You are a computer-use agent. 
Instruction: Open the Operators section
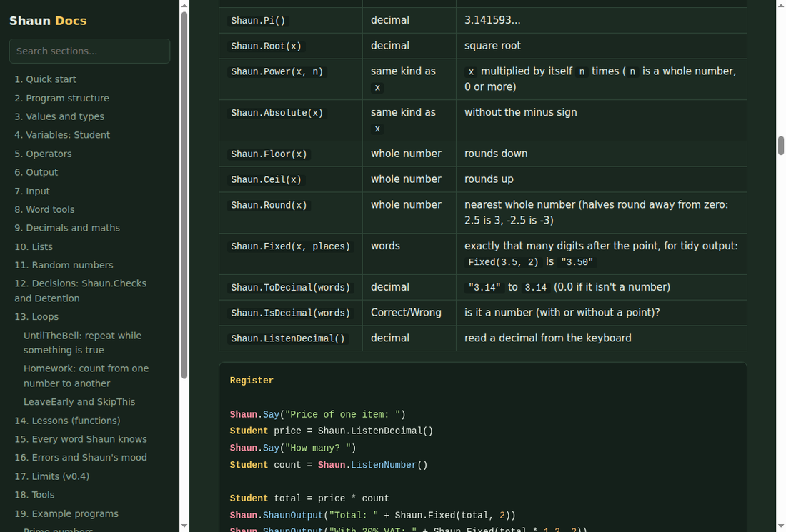(43, 154)
